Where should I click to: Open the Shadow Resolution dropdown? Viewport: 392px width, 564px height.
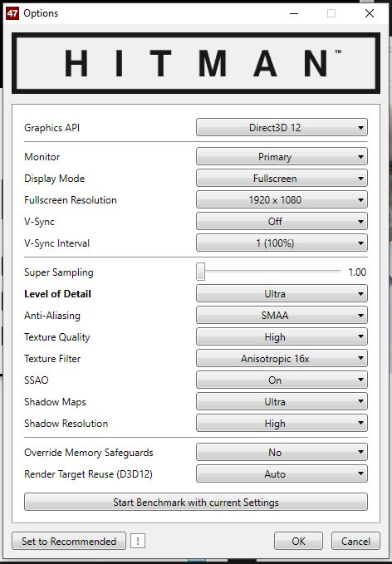pyautogui.click(x=282, y=423)
